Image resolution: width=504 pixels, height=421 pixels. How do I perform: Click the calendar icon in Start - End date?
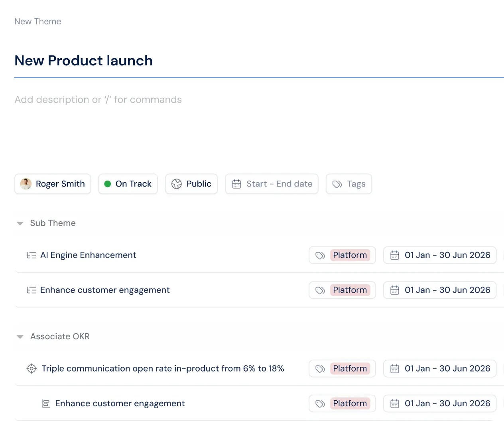click(x=236, y=184)
